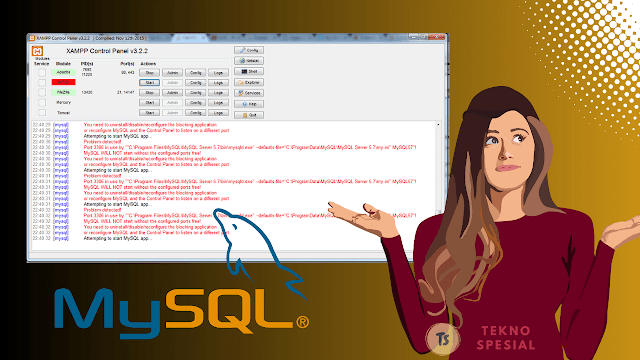The image size is (640, 360).
Task: Click the XAMPP Control Panel v3.2.2 heading
Action: (107, 51)
